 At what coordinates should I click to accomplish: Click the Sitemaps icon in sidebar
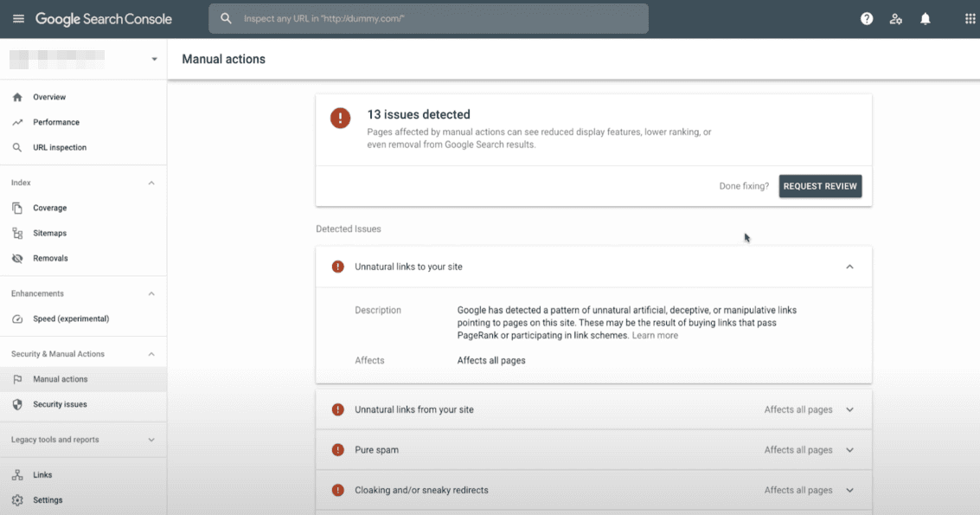[x=17, y=233]
